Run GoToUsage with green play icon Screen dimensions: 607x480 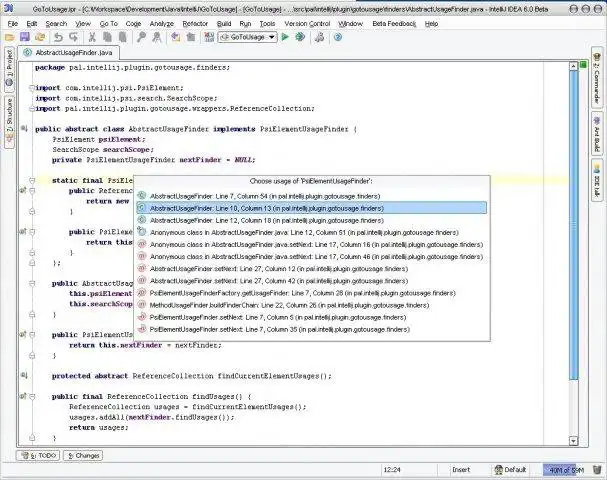285,37
